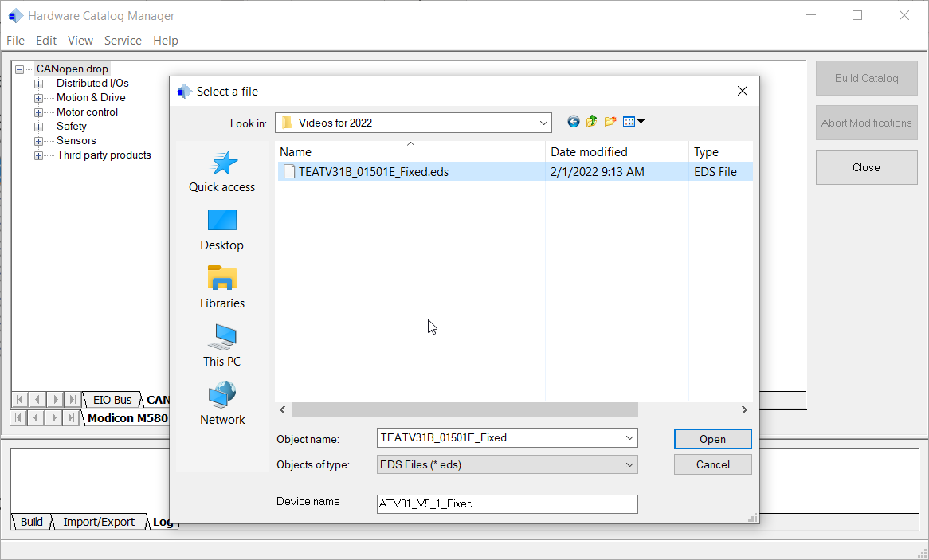This screenshot has height=560, width=929.
Task: Open the View Menu icon dropdown
Action: [633, 122]
